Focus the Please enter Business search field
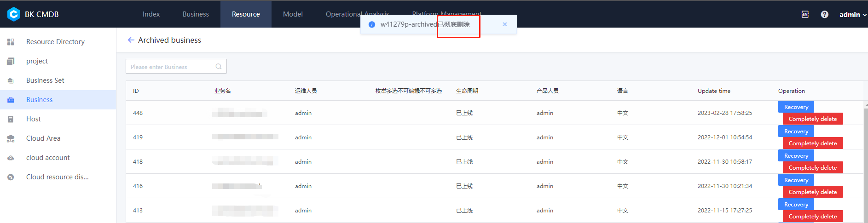Image resolution: width=868 pixels, height=223 pixels. pyautogui.click(x=176, y=66)
